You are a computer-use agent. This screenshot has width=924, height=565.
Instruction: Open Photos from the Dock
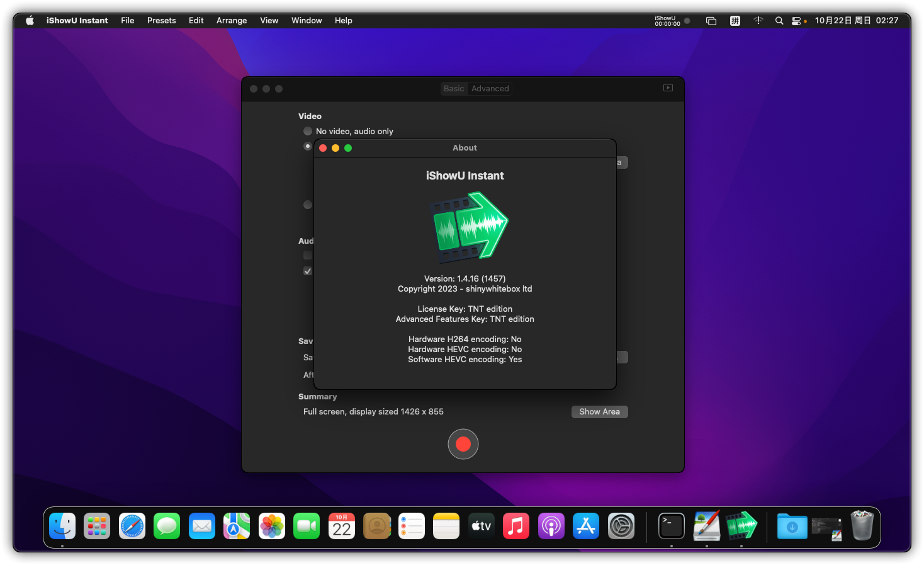point(272,526)
